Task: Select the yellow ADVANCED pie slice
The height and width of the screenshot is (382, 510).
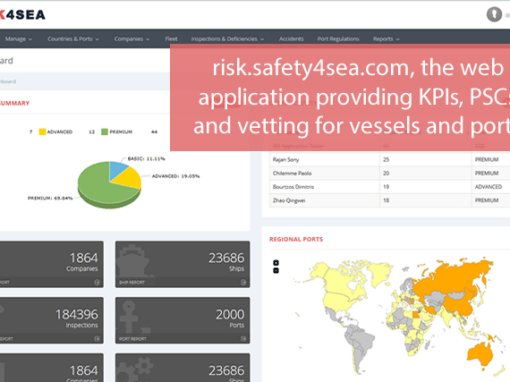Action: coord(129,179)
